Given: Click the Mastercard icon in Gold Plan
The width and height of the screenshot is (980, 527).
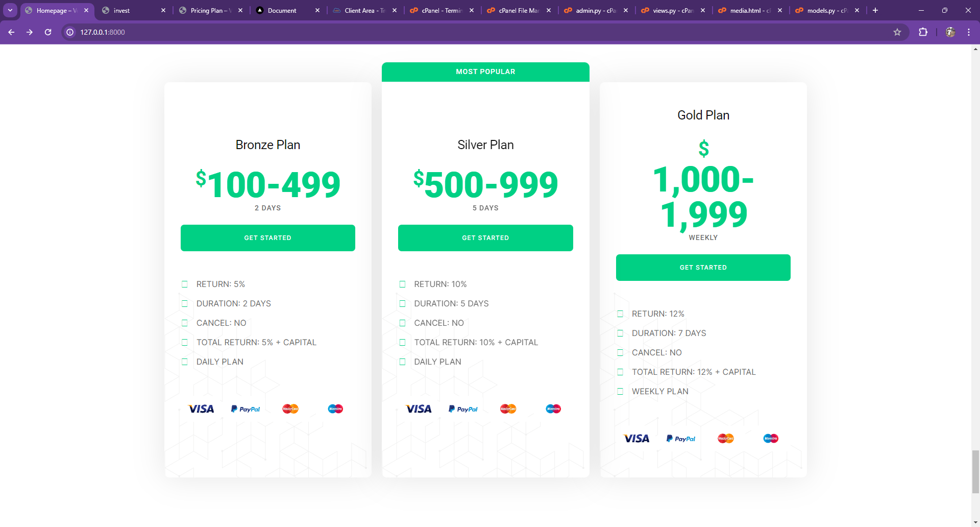Looking at the screenshot, I should pos(726,439).
